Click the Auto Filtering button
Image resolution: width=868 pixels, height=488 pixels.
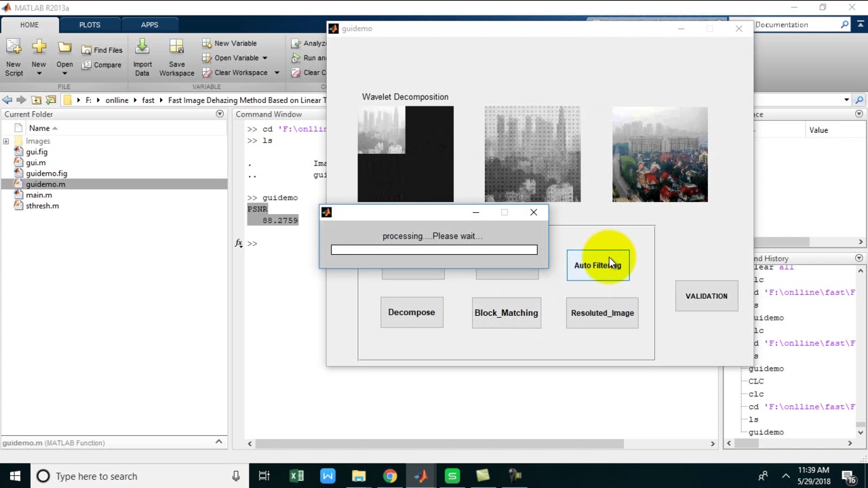click(x=597, y=265)
